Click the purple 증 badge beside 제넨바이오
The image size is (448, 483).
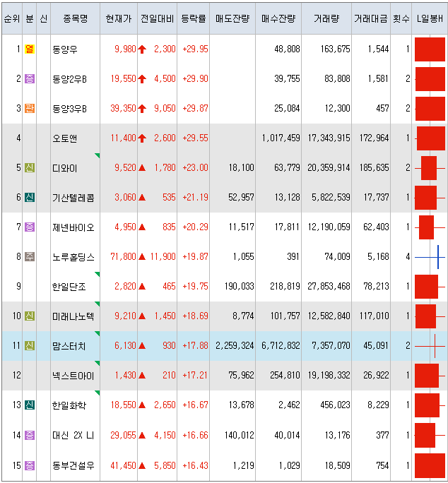[29, 227]
